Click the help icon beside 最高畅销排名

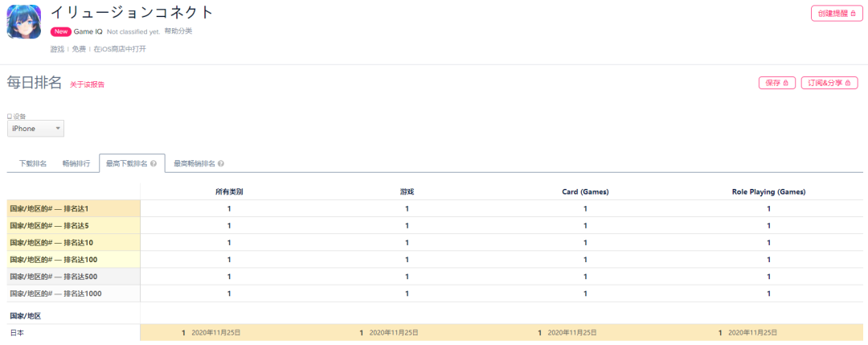tap(221, 164)
